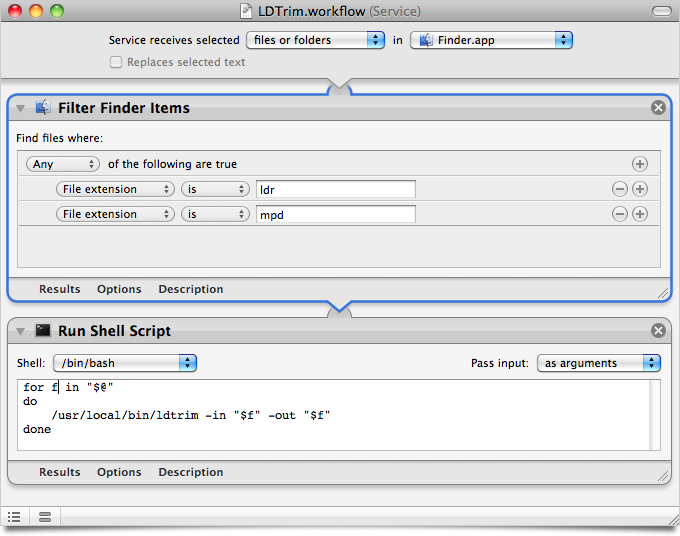Click the mpd extension text field

(336, 215)
